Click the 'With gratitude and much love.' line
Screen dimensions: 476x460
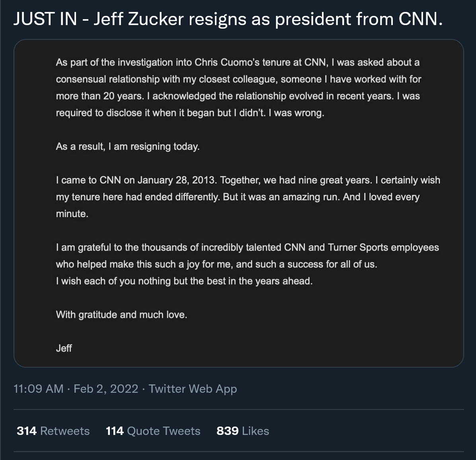[121, 315]
